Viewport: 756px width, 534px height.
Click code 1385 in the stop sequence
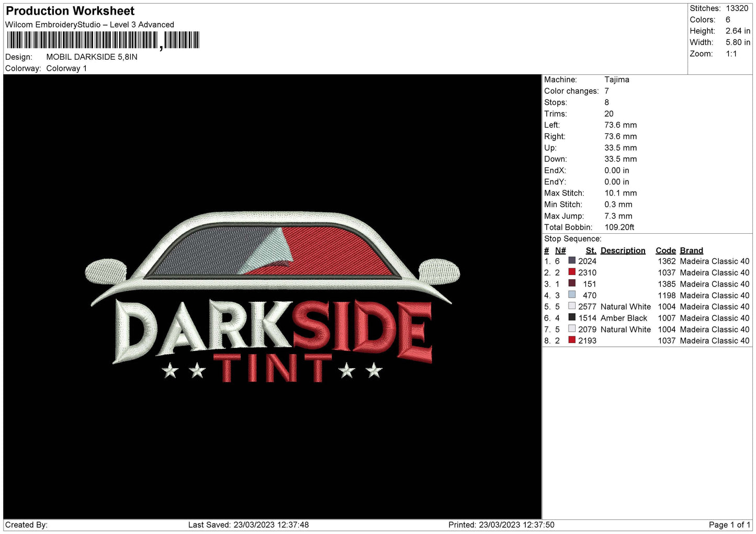tap(667, 284)
